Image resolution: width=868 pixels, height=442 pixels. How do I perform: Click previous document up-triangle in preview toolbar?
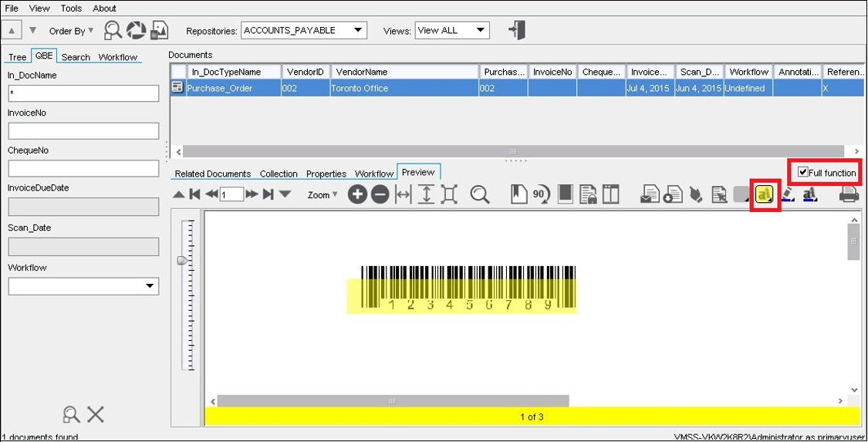point(179,194)
